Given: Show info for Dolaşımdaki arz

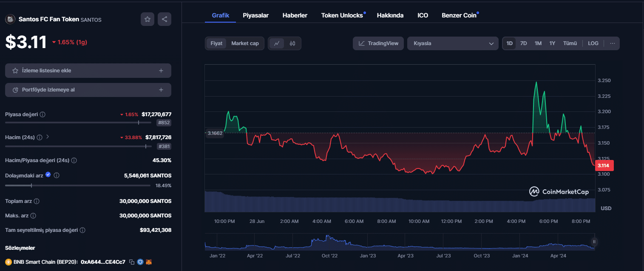Looking at the screenshot, I should point(57,175).
